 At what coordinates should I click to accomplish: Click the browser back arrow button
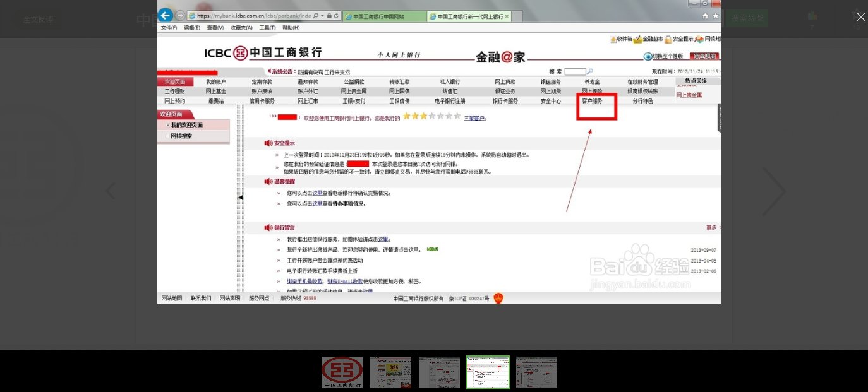point(166,15)
